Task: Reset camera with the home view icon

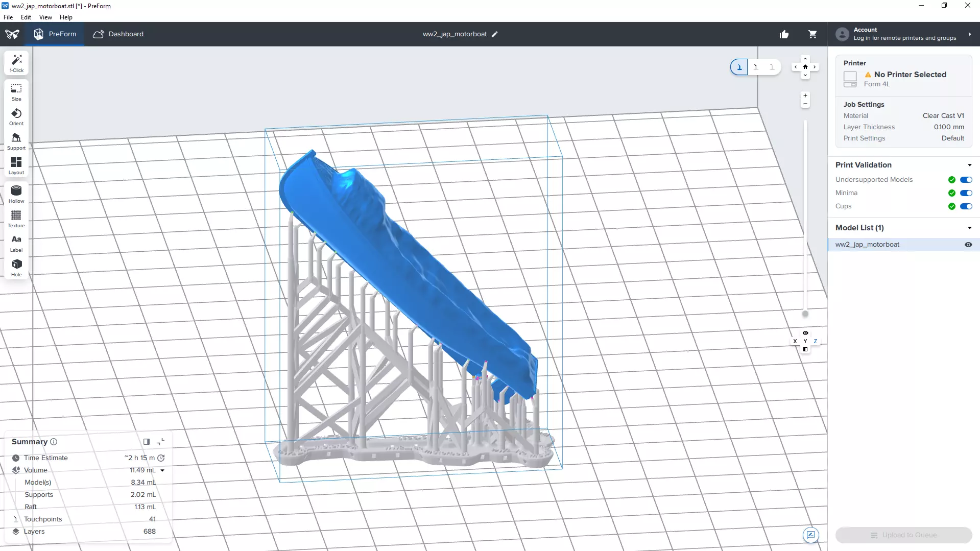Action: (x=805, y=67)
